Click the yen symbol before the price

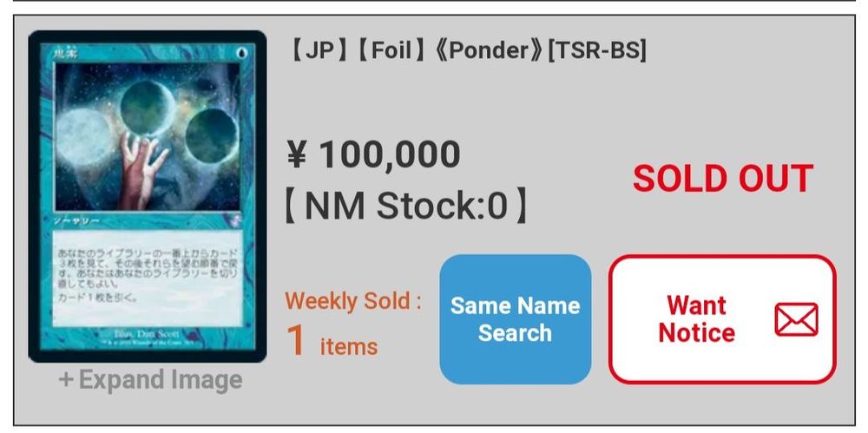click(297, 154)
